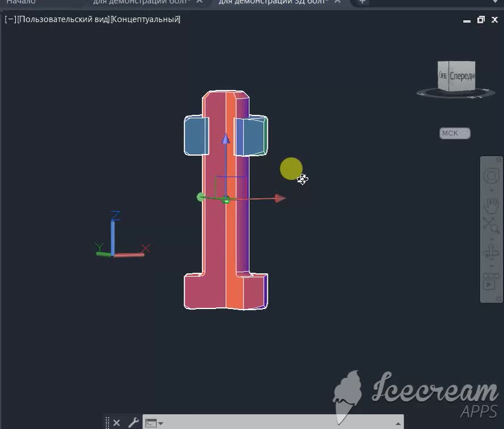Open navigation bar customize menu at bottom corner
504x429 pixels.
498,299
